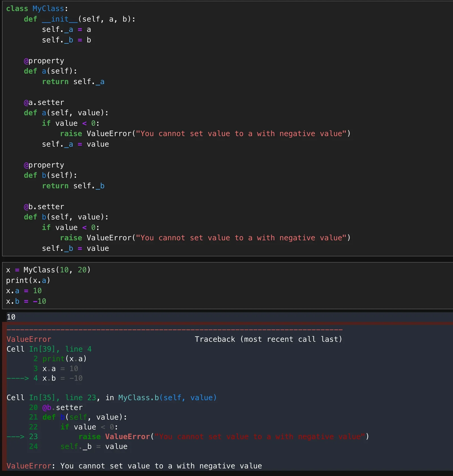Place cursor on def __init__ line
The image size is (453, 476).
pos(80,19)
